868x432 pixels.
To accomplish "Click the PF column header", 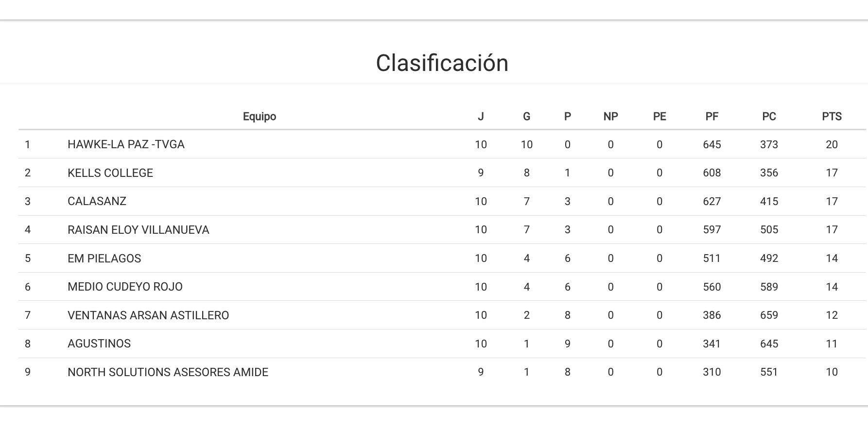I will (712, 117).
